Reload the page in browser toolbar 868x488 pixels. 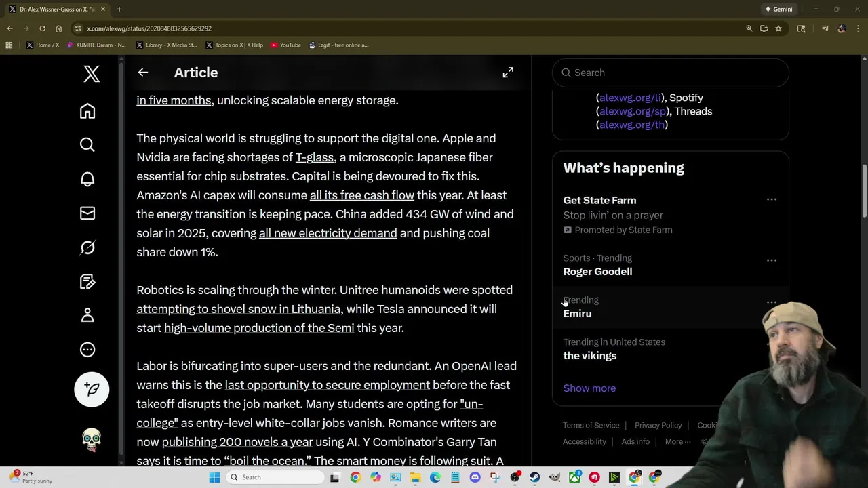click(42, 28)
